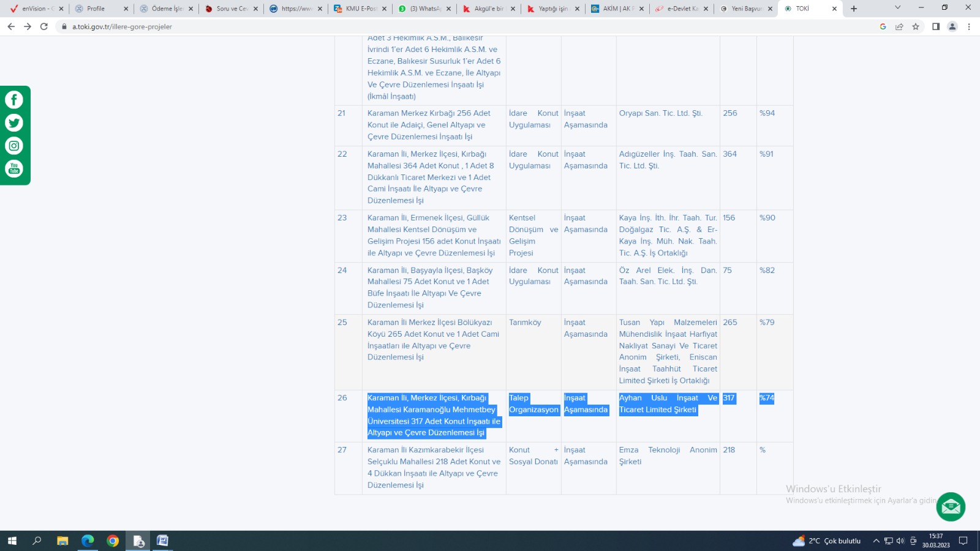Reload the page with the refresh icon

tap(44, 26)
